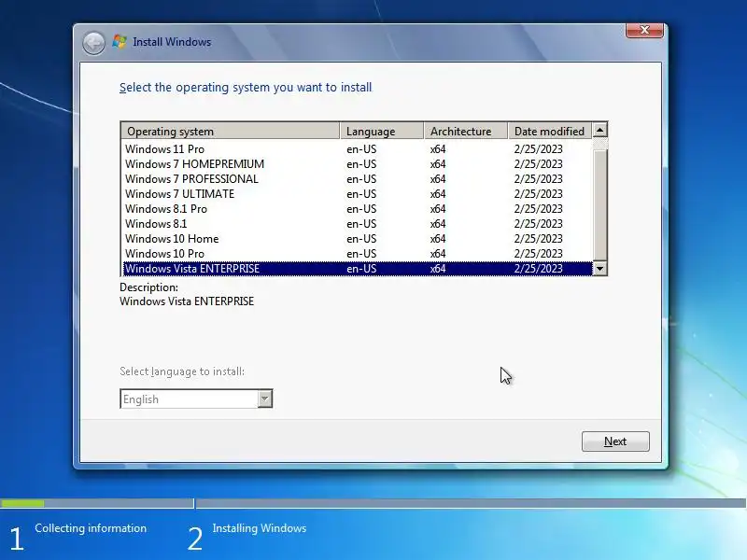Screen dimensions: 747x560
Task: Select Windows 8.1 Pro entry
Action: pyautogui.click(x=358, y=208)
